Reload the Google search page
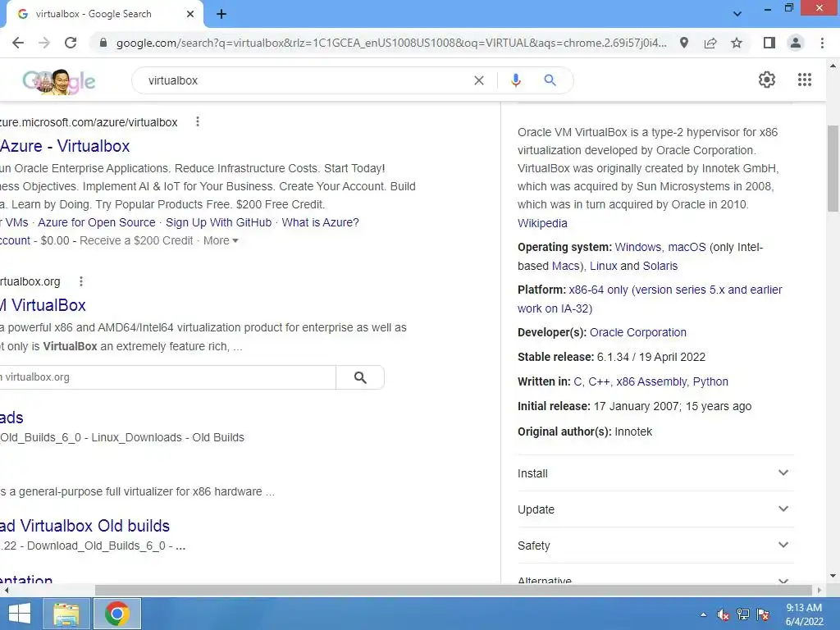The image size is (840, 630). click(71, 43)
